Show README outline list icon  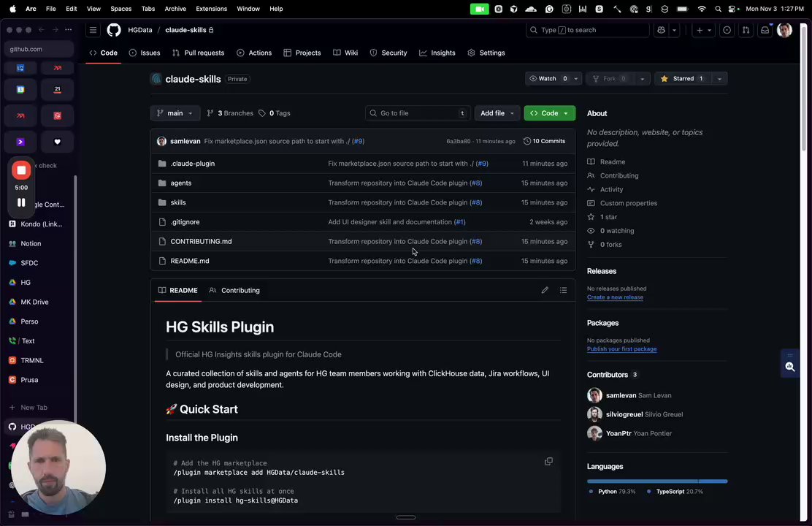point(564,290)
